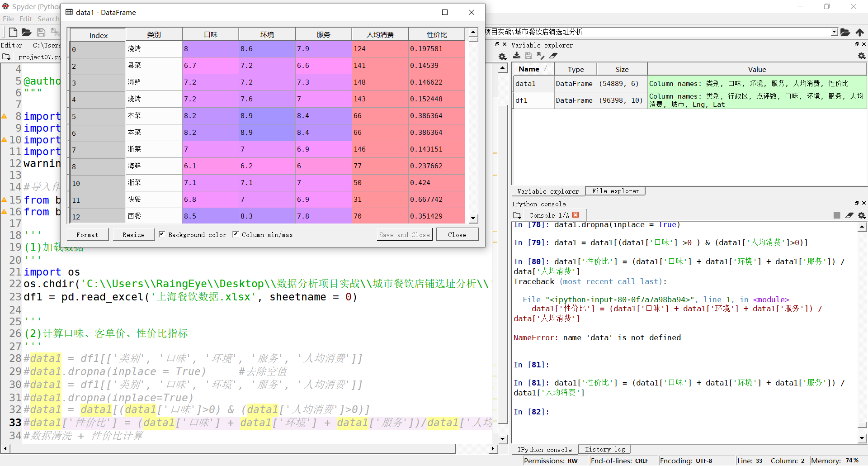Click the browse working directory folder icon
Screen dimensions: 868x466
845,32
